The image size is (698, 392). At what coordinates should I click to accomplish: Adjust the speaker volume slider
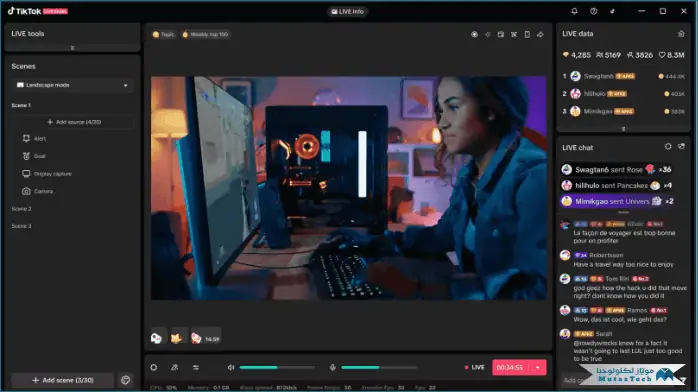pyautogui.click(x=277, y=368)
